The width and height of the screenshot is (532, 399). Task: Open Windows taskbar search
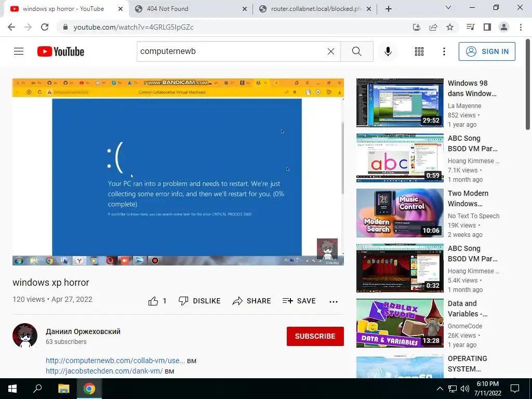click(x=37, y=389)
